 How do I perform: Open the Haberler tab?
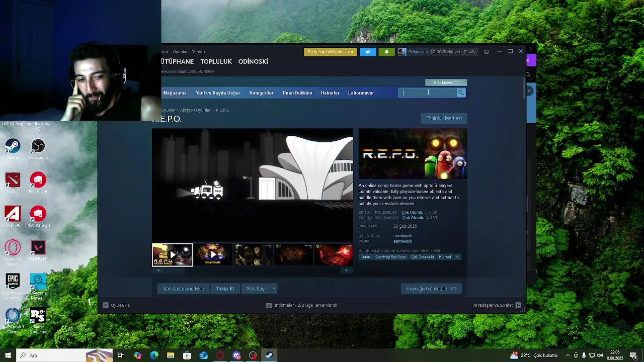330,93
